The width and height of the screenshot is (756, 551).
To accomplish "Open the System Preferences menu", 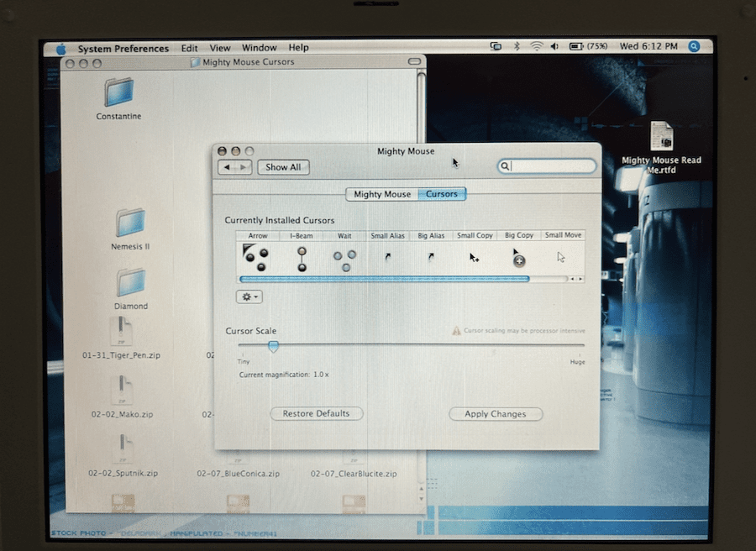I will point(123,49).
